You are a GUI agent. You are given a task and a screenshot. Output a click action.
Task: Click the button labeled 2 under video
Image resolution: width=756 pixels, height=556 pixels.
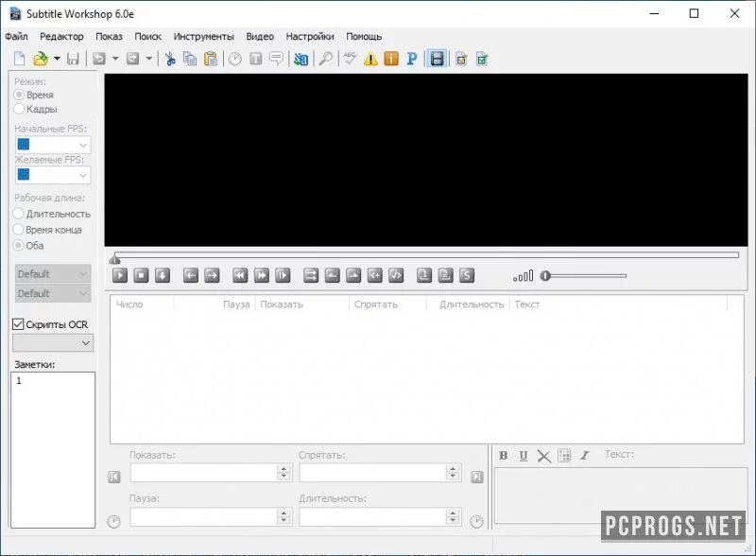(x=445, y=275)
